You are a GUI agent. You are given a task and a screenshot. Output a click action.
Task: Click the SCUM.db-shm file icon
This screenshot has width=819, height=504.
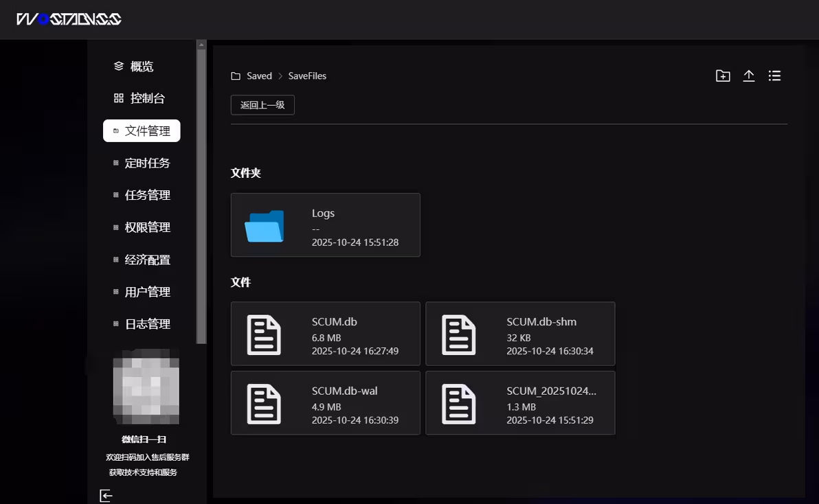(x=458, y=334)
